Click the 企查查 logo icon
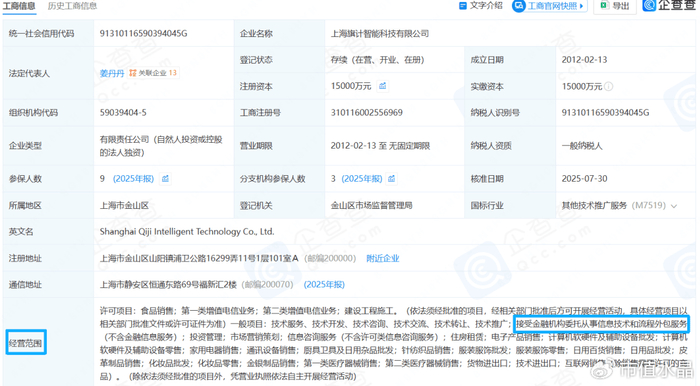700x386 pixels. 650,5
